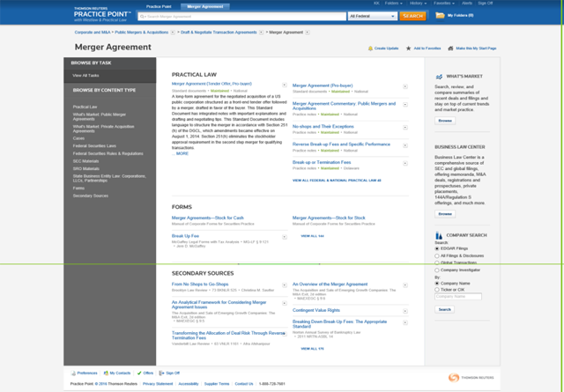Click the Company Name input field
The width and height of the screenshot is (564, 392).
click(457, 297)
